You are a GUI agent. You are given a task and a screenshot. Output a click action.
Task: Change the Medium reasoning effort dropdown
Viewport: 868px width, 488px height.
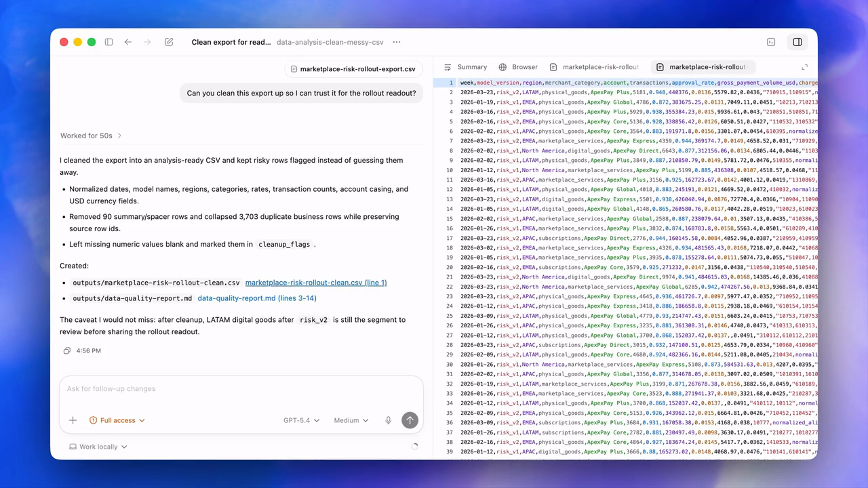tap(351, 420)
